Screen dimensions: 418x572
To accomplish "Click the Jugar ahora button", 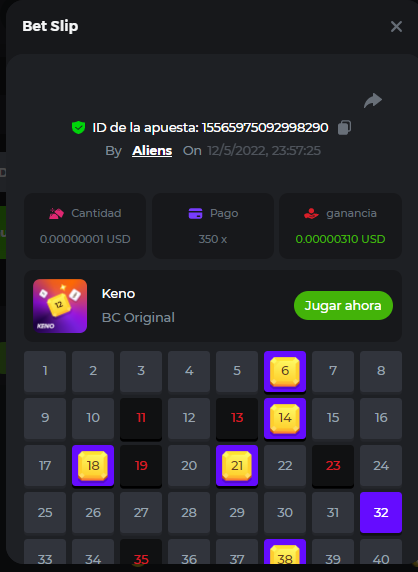I will (343, 305).
